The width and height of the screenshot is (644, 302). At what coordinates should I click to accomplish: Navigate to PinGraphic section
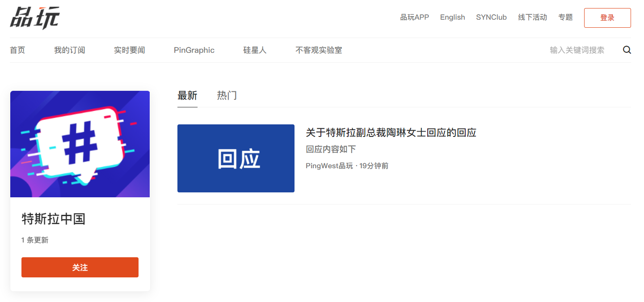194,50
